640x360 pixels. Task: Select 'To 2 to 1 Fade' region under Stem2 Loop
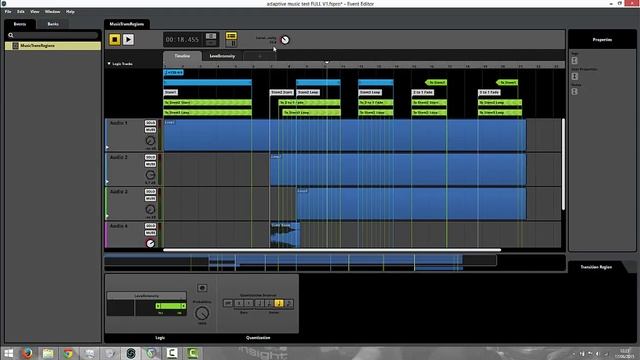309,102
